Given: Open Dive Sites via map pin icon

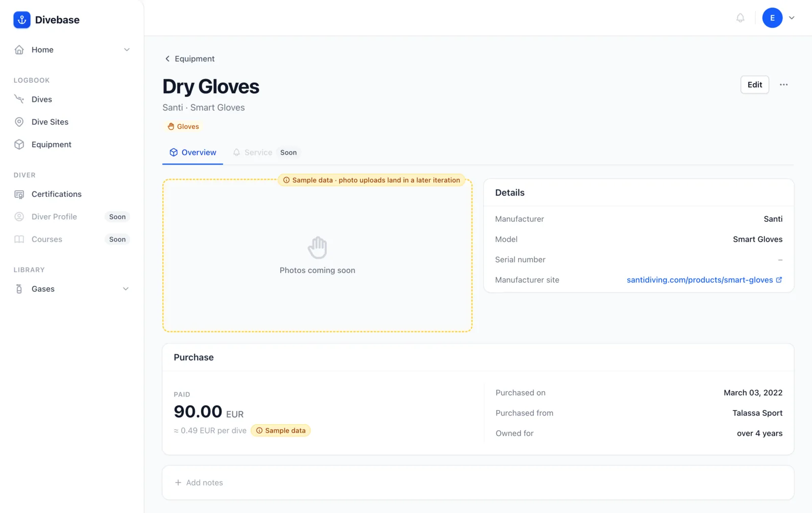Looking at the screenshot, I should [x=19, y=122].
